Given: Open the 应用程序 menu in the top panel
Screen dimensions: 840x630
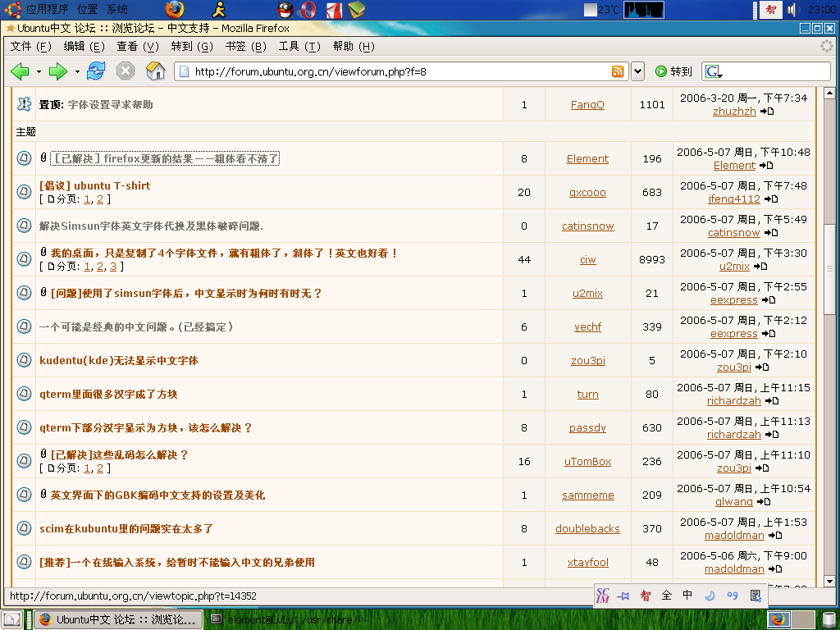Looking at the screenshot, I should (x=47, y=9).
